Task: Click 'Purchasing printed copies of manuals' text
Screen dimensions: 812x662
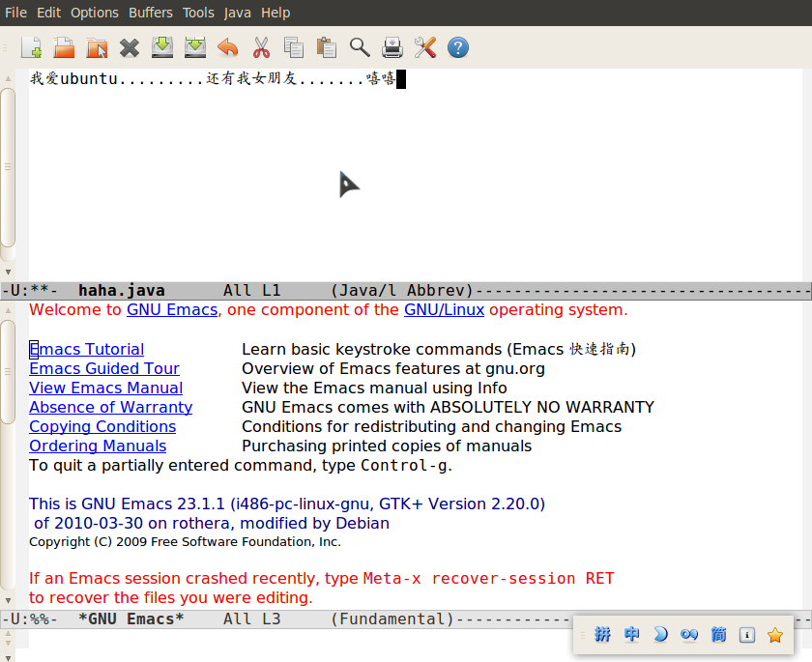Action: pyautogui.click(x=387, y=446)
